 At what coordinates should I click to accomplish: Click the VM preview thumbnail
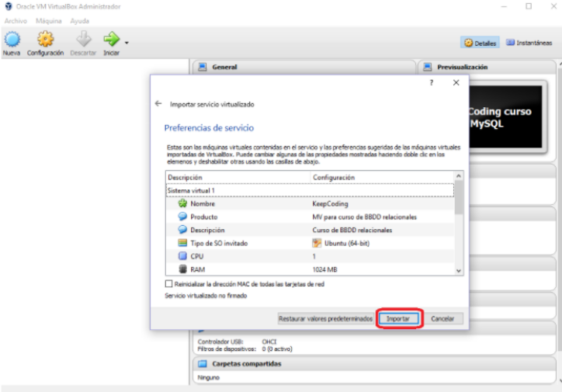[x=506, y=116]
